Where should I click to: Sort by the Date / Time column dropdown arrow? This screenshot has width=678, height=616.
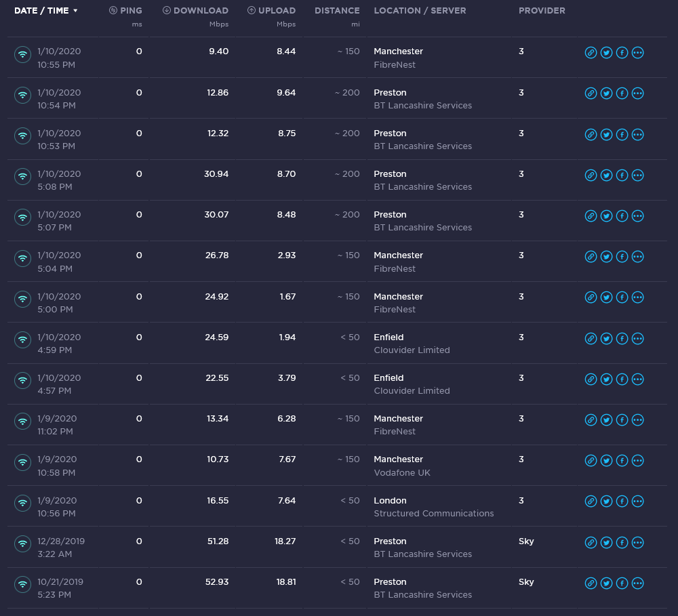[75, 11]
